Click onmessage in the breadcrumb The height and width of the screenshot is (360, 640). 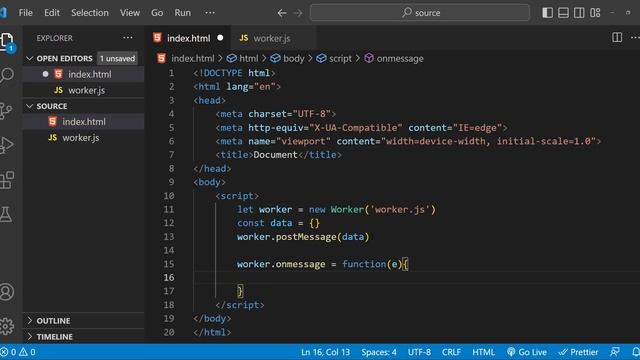point(399,58)
